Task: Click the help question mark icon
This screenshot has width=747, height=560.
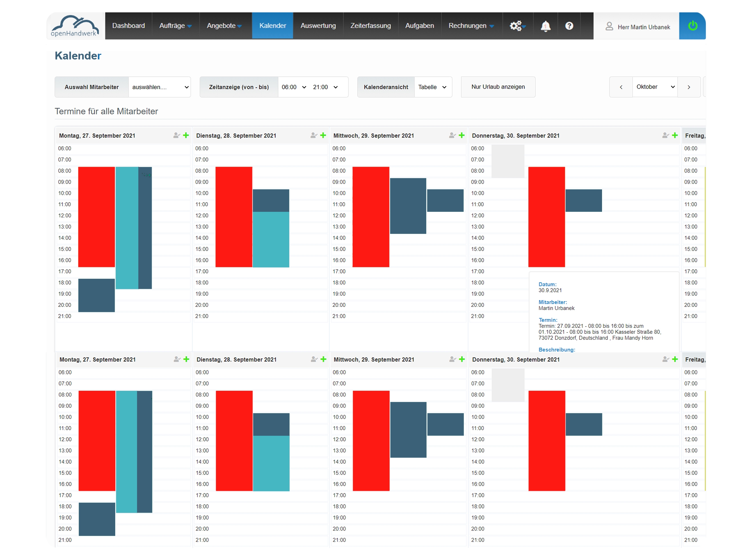Action: tap(569, 26)
